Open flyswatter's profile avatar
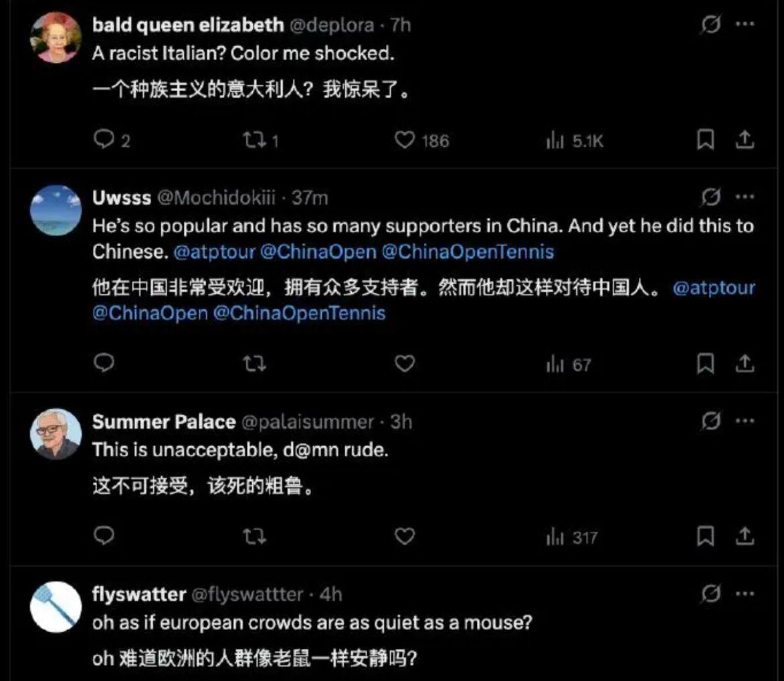The width and height of the screenshot is (784, 681). click(56, 607)
